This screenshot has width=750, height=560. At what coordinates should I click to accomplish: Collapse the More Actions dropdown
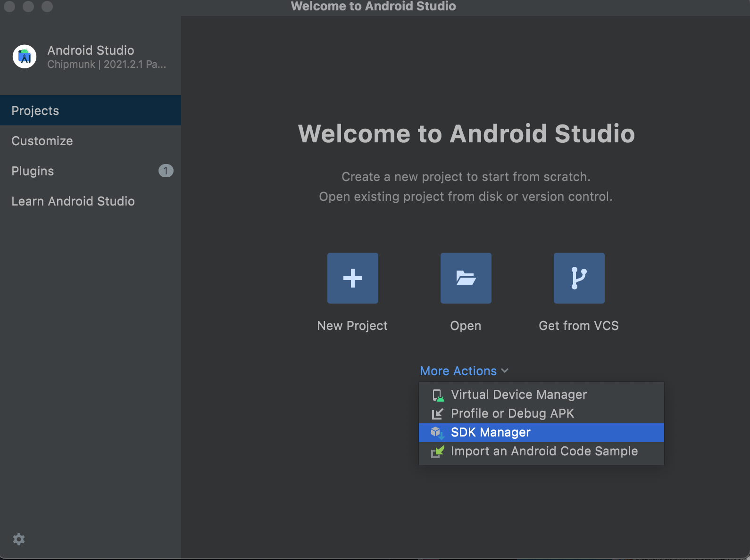pyautogui.click(x=464, y=371)
